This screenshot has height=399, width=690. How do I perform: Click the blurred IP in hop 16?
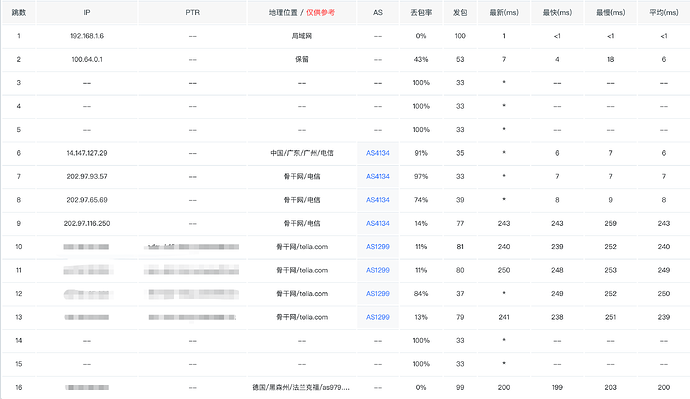pos(87,388)
